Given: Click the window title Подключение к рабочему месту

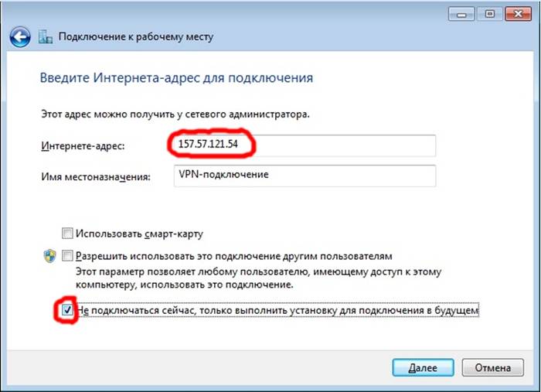Looking at the screenshot, I should (x=136, y=36).
